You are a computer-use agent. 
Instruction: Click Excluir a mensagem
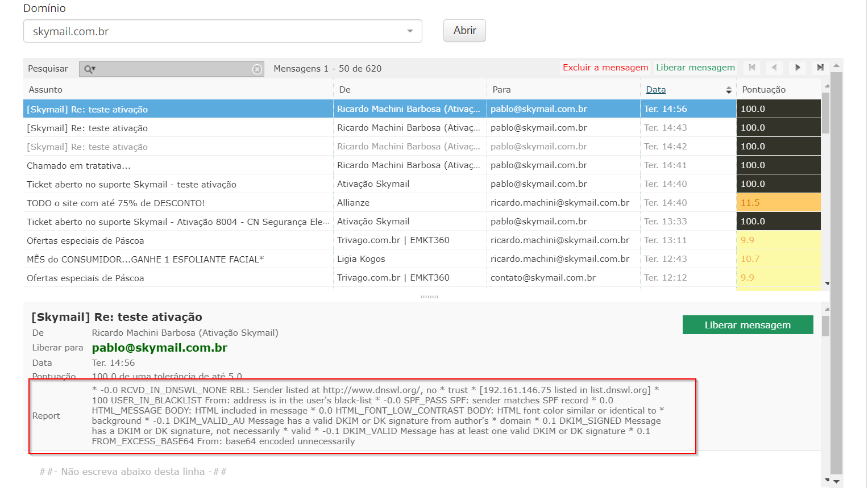coord(605,68)
